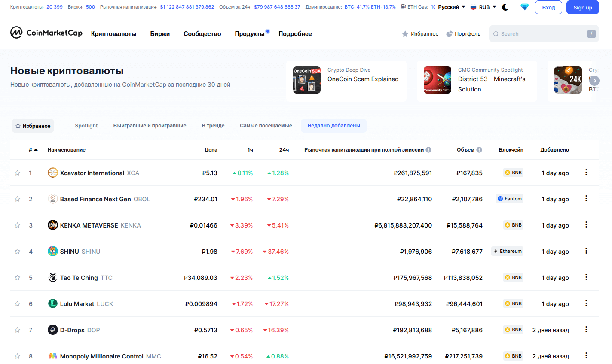The height and width of the screenshot is (364, 612).
Task: Sort table by the # column header
Action: [x=33, y=150]
